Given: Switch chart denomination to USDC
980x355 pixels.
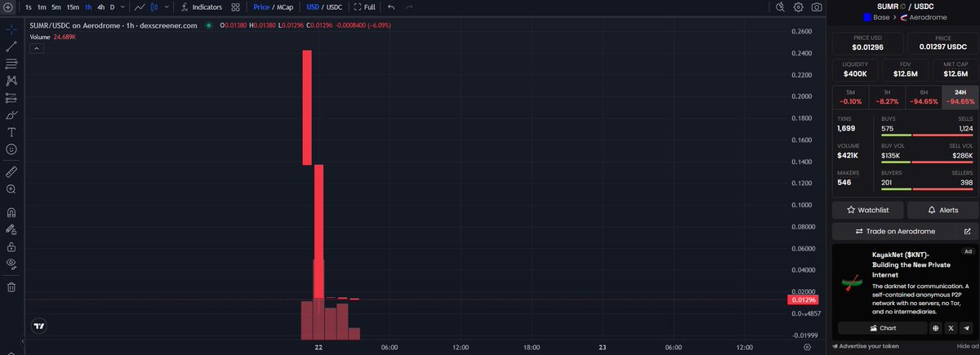Looking at the screenshot, I should pos(334,7).
